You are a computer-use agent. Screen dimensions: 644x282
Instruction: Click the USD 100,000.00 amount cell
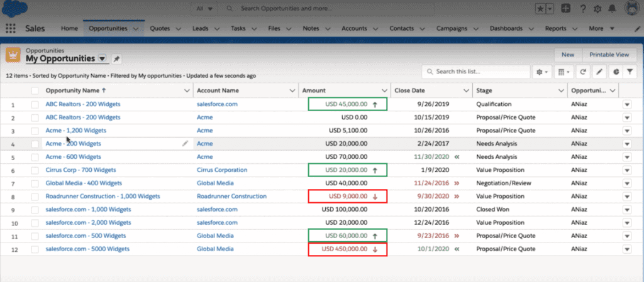pyautogui.click(x=345, y=209)
